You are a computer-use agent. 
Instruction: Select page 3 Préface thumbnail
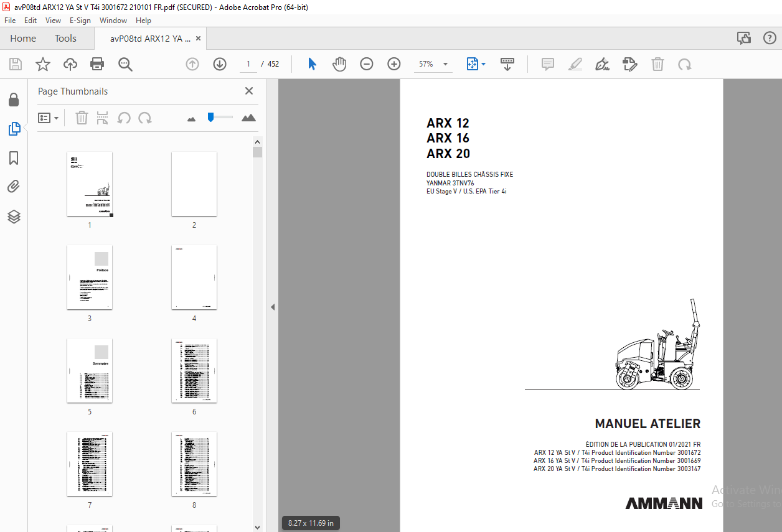[x=90, y=278]
